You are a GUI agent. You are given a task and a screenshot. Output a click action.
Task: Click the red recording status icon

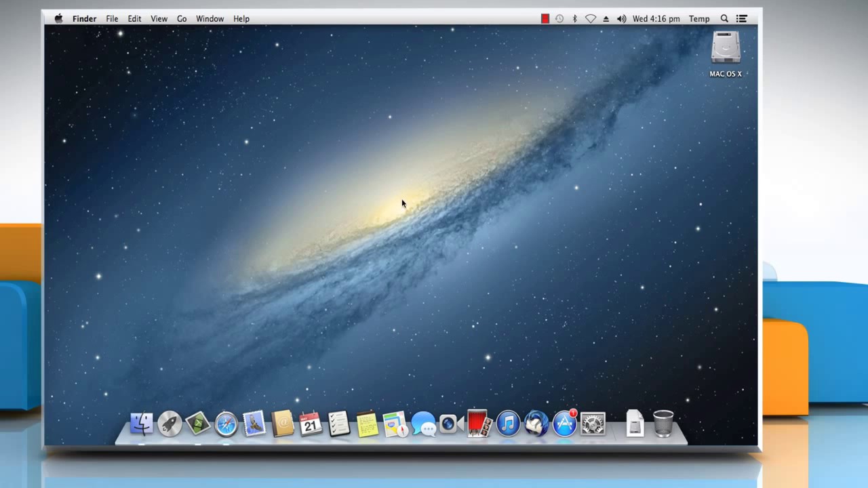pos(545,19)
